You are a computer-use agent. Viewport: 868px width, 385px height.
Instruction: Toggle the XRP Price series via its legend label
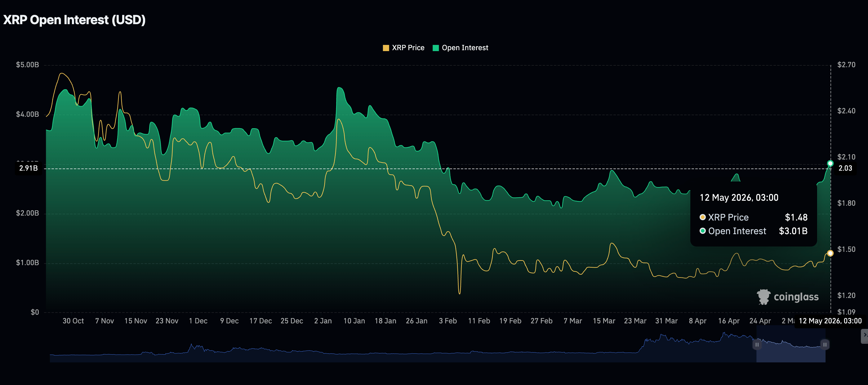tap(408, 48)
